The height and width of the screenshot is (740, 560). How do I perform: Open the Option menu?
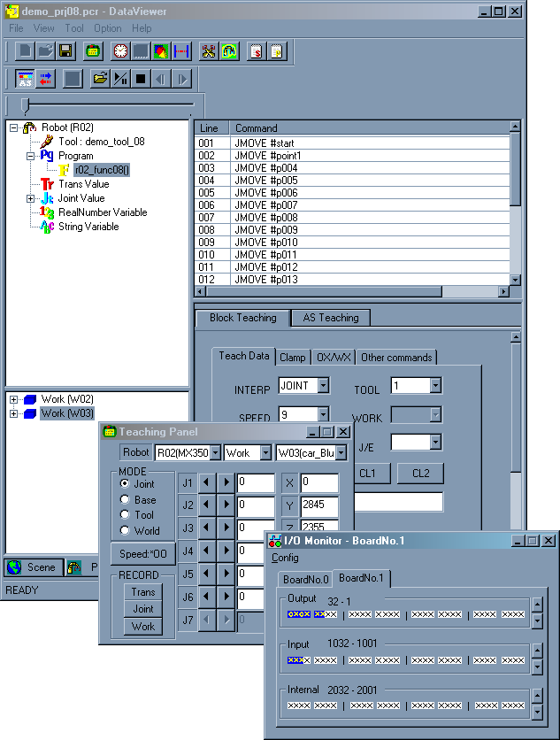click(x=108, y=28)
